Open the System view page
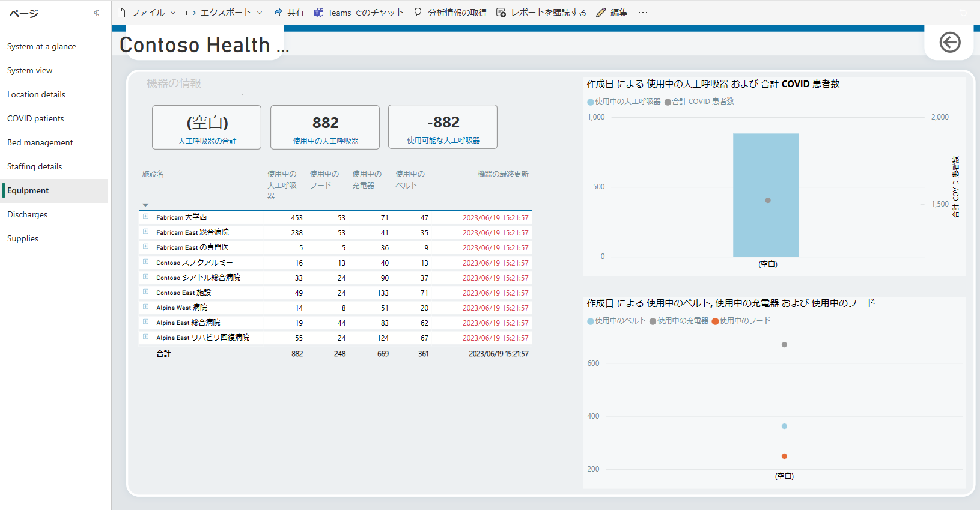The image size is (980, 510). coord(54,70)
